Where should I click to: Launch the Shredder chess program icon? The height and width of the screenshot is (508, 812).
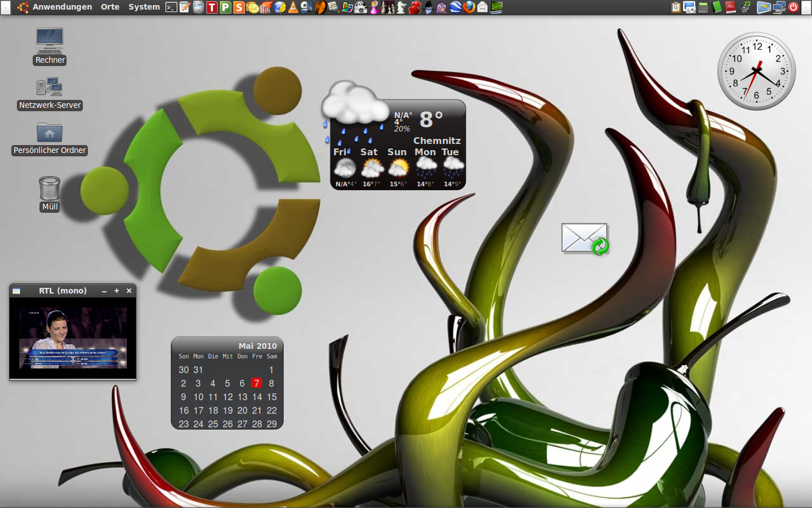click(429, 7)
